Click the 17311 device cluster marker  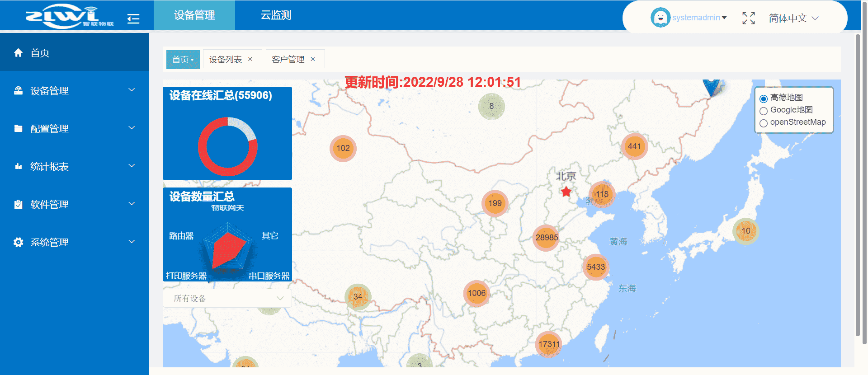[x=549, y=344]
